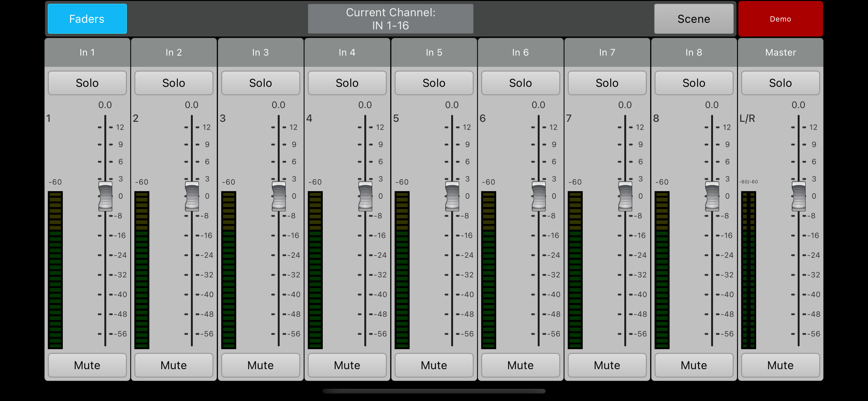
Task: Select the In 8 channel header
Action: click(694, 52)
